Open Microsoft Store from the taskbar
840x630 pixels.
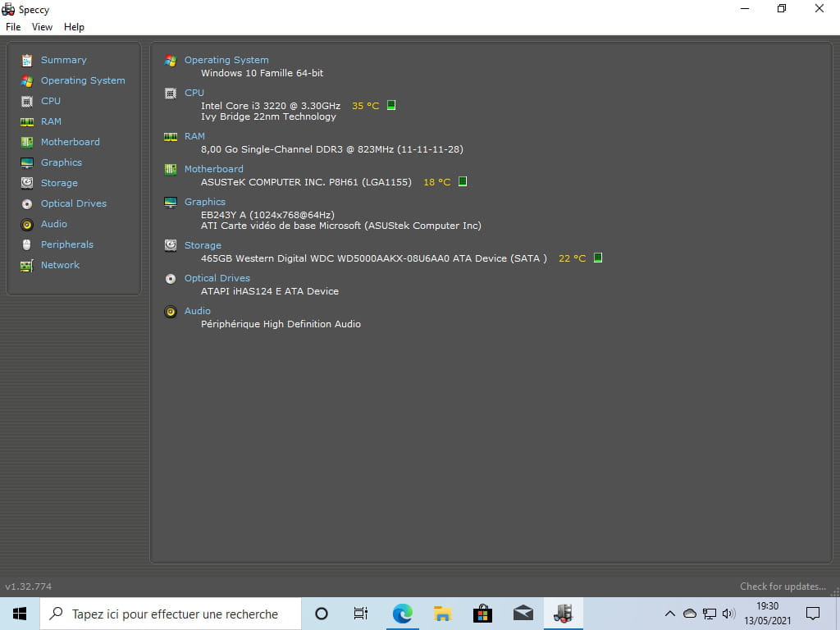482,614
